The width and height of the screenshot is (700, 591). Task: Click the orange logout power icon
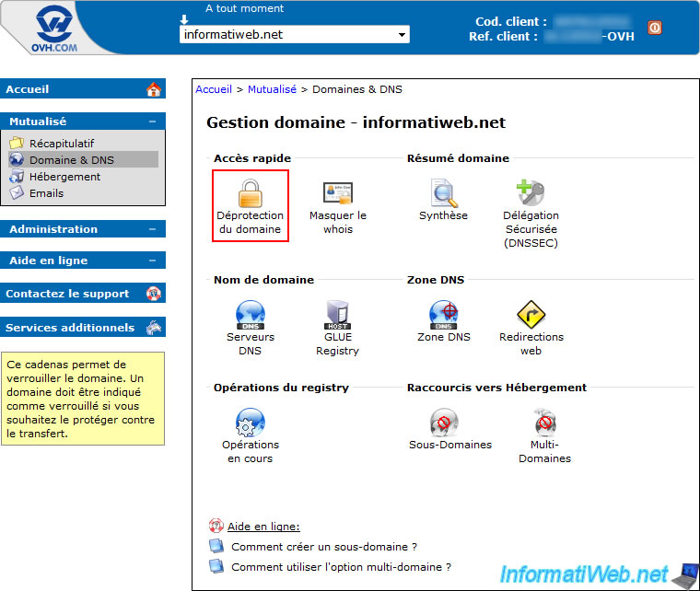(x=655, y=28)
